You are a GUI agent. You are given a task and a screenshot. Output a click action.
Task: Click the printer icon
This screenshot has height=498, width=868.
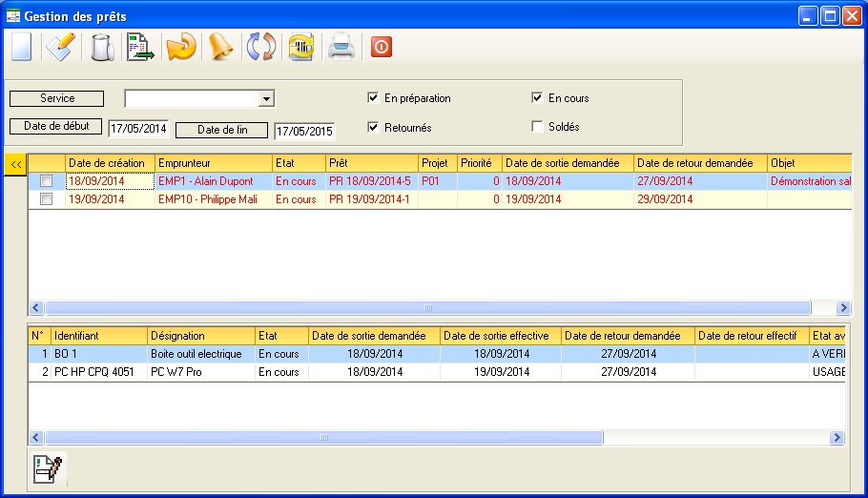[341, 47]
